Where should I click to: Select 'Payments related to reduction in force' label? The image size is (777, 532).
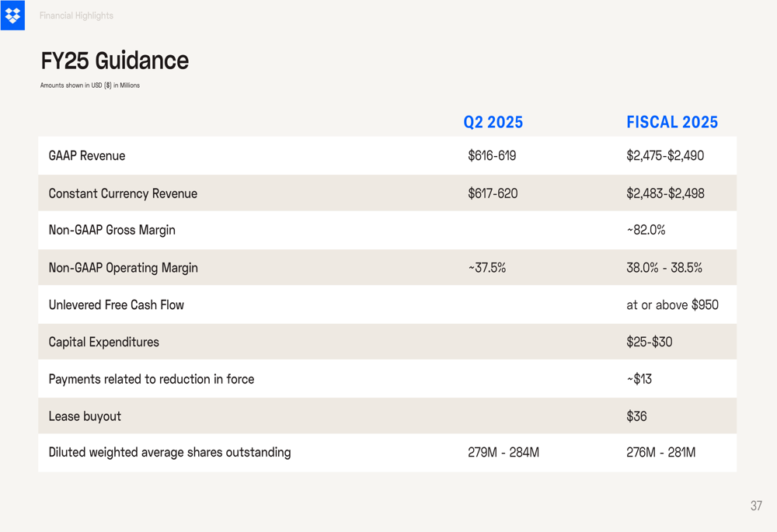pyautogui.click(x=152, y=380)
